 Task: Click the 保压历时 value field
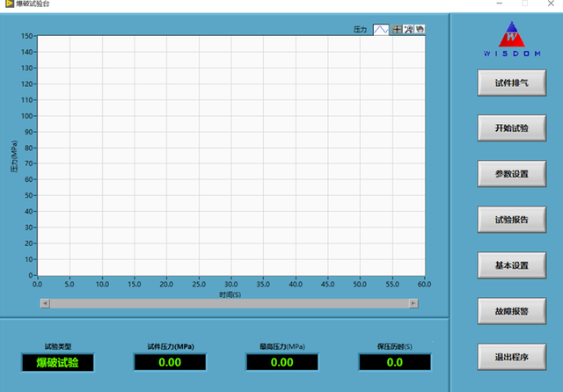tap(395, 362)
